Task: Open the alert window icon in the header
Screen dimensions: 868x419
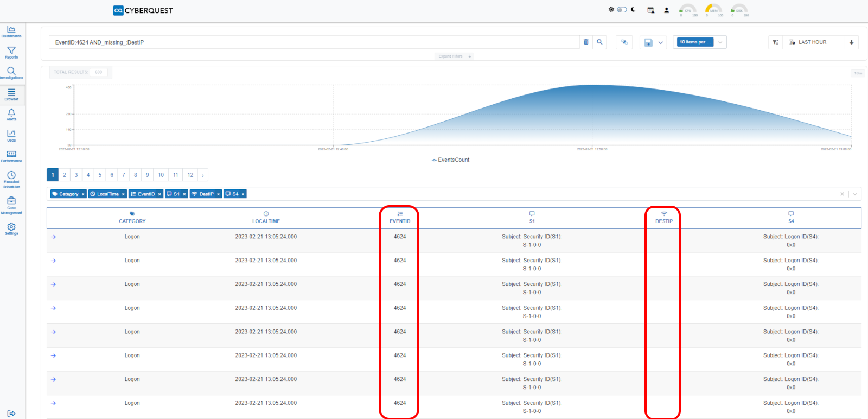Action: click(x=651, y=10)
